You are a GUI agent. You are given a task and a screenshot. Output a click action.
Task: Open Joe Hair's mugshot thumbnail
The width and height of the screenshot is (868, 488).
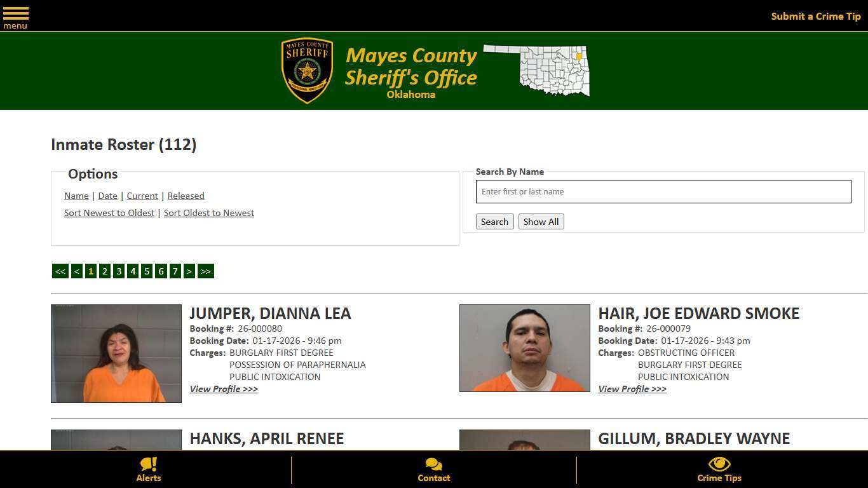524,348
